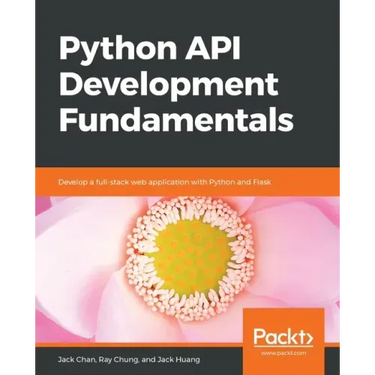Click the www.packt.com URL
This screenshot has width=375, height=375.
[x=283, y=353]
